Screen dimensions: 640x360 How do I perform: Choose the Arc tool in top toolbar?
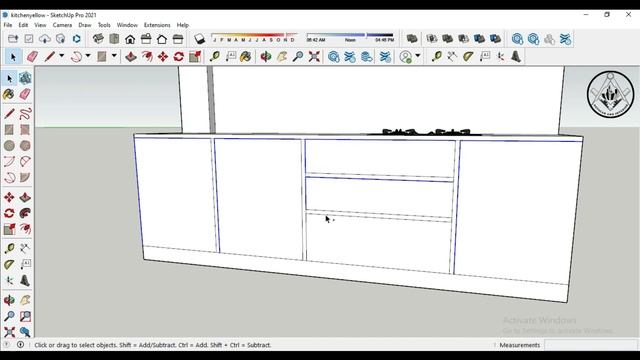(76, 56)
